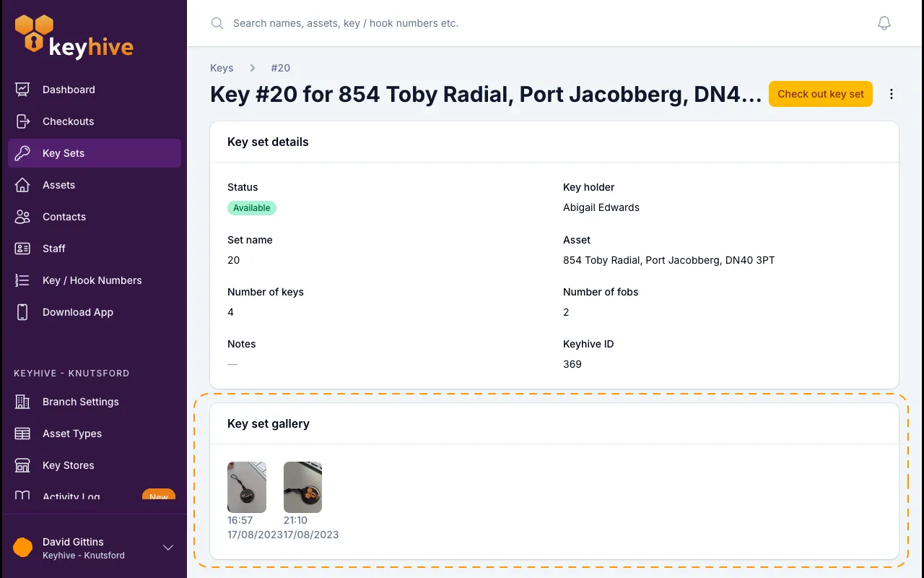Click the Checkouts exit icon
Screen dimensions: 924x578
point(22,121)
